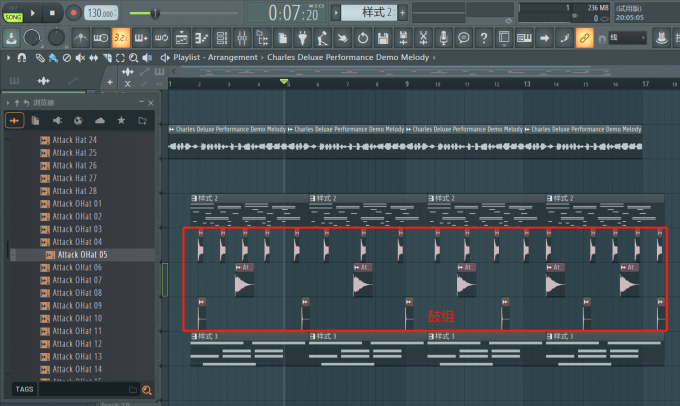Start playback with the play button

tap(33, 13)
